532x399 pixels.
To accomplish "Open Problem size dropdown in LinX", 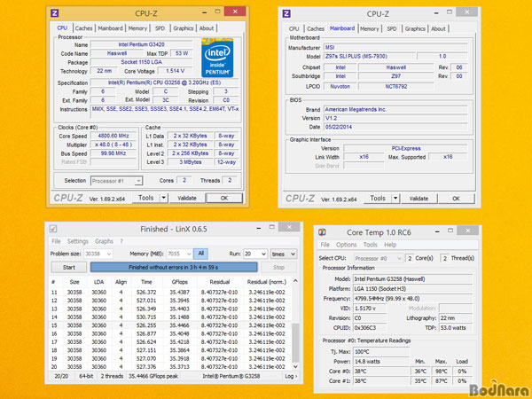I will pos(98,254).
